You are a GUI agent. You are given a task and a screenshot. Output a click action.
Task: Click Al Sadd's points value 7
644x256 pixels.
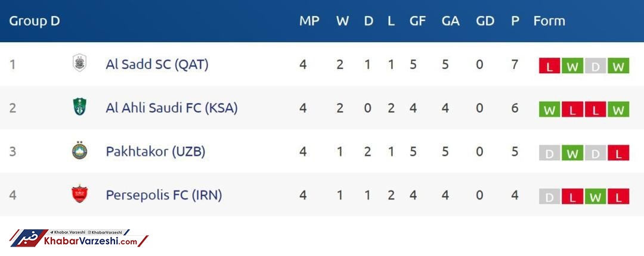[515, 64]
